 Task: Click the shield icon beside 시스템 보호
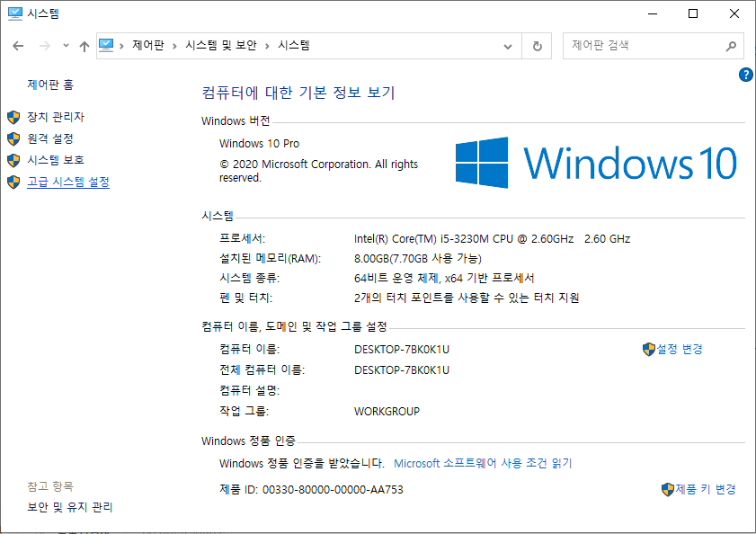click(13, 160)
